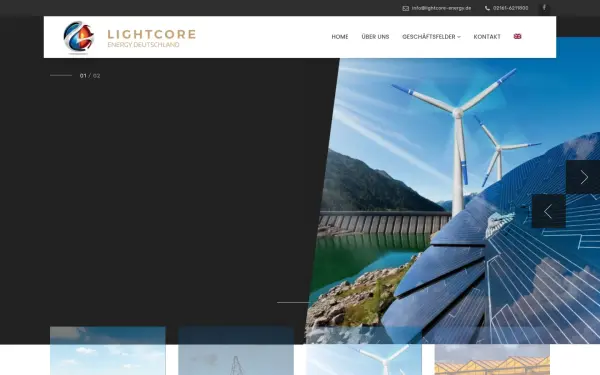The width and height of the screenshot is (600, 375).
Task: Click the info@lightcore-energy.de email link
Action: coord(441,8)
